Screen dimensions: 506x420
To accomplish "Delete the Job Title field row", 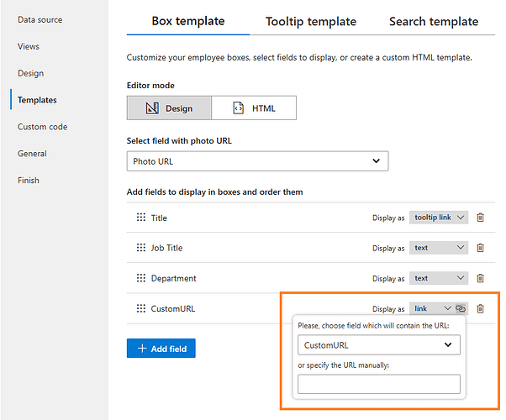I will [481, 248].
